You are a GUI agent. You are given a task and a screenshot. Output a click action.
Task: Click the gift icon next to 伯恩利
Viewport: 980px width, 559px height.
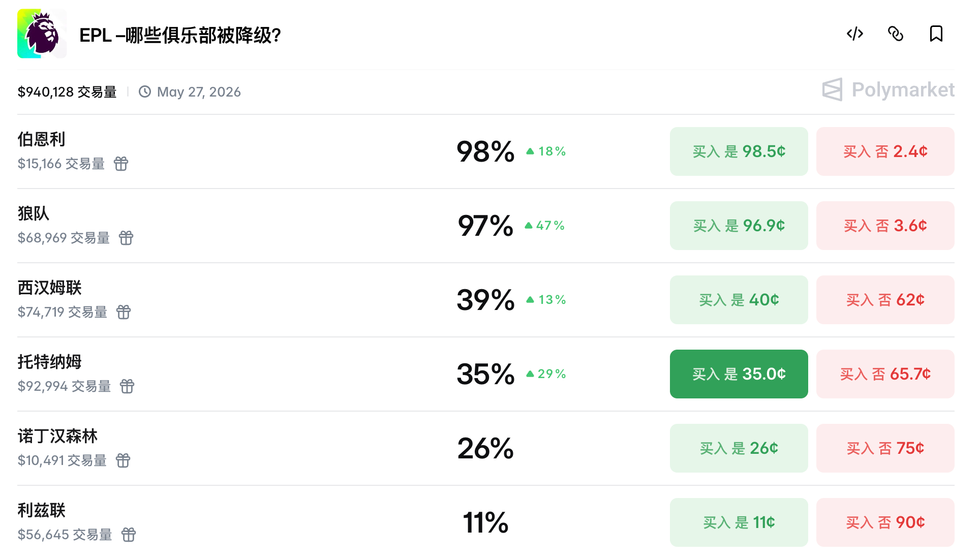(x=121, y=164)
